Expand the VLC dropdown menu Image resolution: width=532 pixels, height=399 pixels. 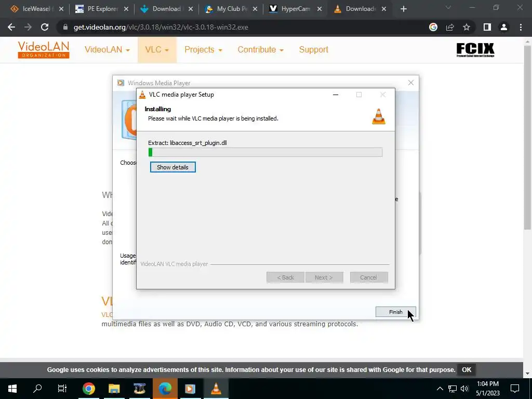coord(157,49)
